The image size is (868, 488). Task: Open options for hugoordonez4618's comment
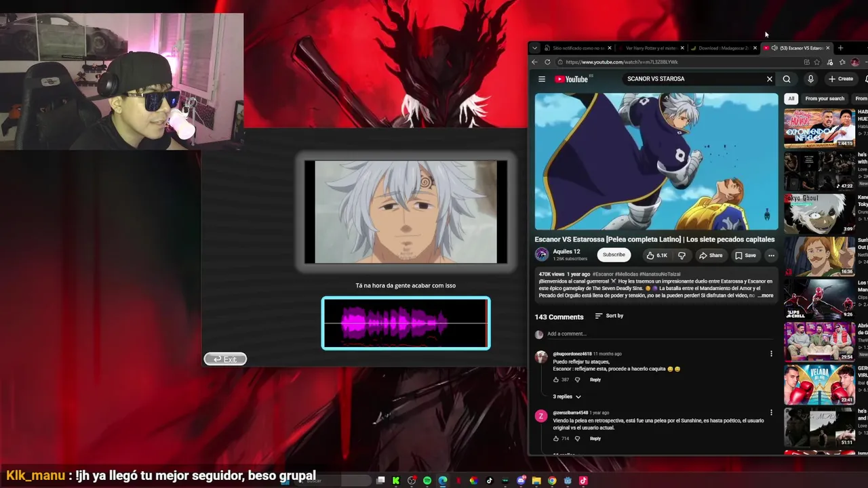click(x=771, y=354)
